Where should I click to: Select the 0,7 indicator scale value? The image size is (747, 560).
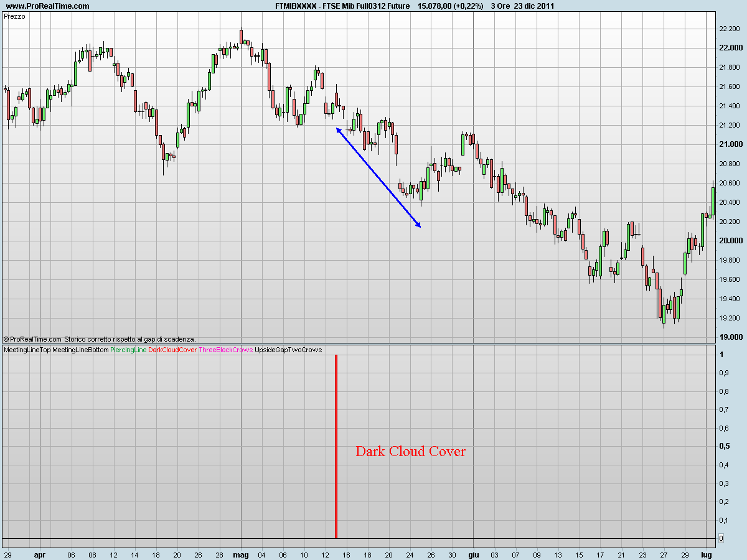[x=723, y=409]
